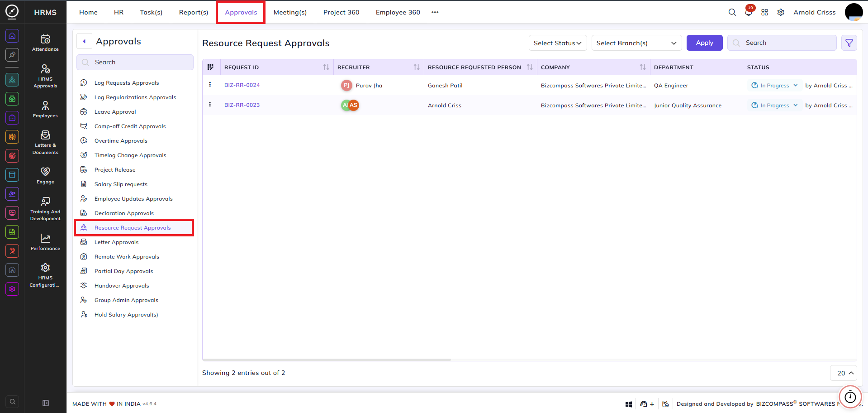Image resolution: width=868 pixels, height=413 pixels.
Task: Go to the Home tab
Action: point(88,12)
